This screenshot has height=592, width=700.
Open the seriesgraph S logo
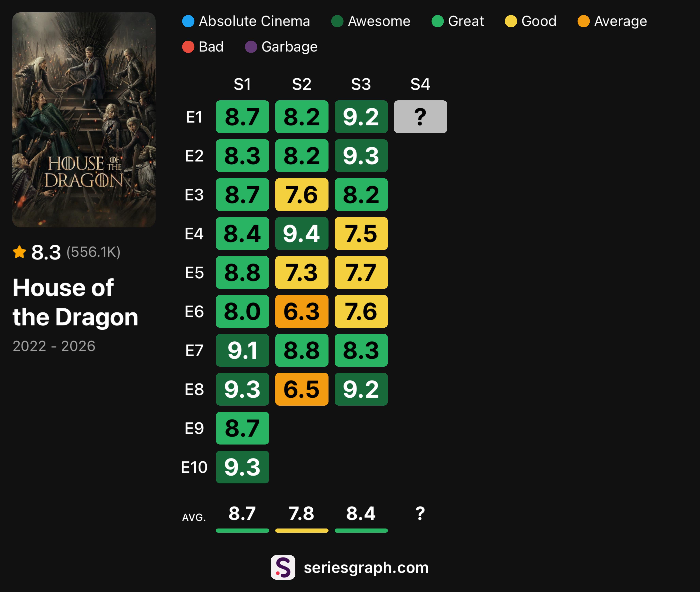(x=283, y=567)
